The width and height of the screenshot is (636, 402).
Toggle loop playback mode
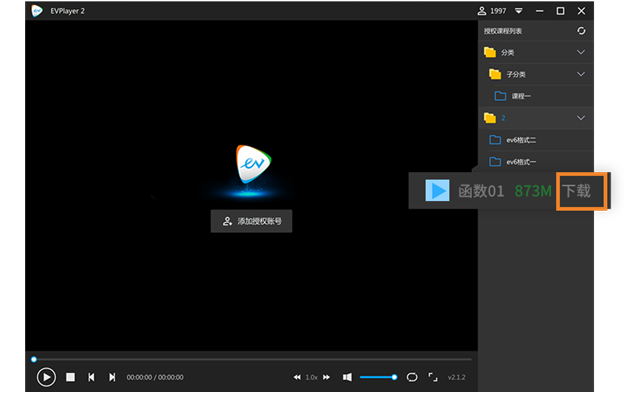(412, 377)
